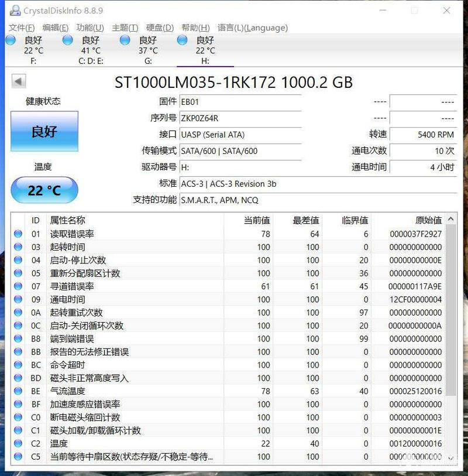
Task: Click the 最差值 column header
Action: (x=297, y=220)
